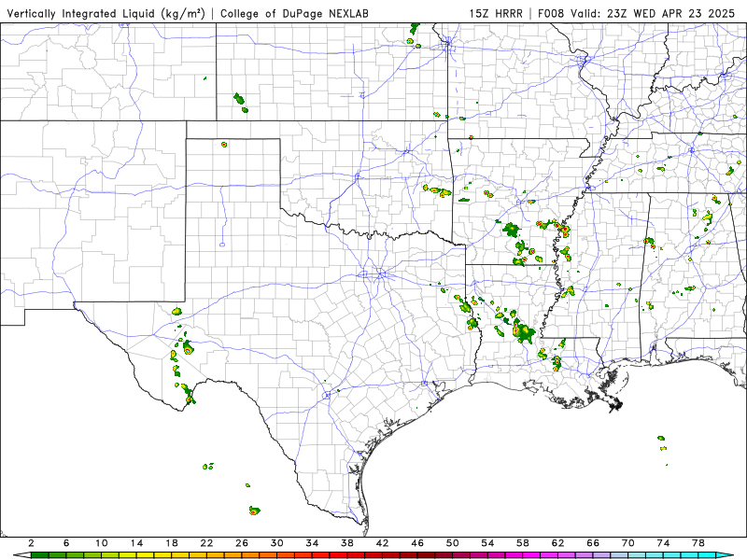Viewport: 747px width, 560px height.
Task: Click 'F008 Valid: 23Z WED APR 23 2025'
Action: click(637, 13)
